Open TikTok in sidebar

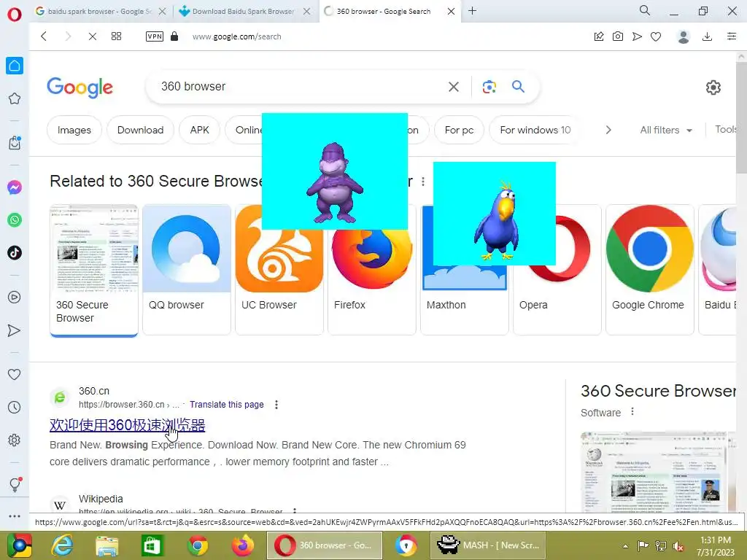(x=15, y=252)
